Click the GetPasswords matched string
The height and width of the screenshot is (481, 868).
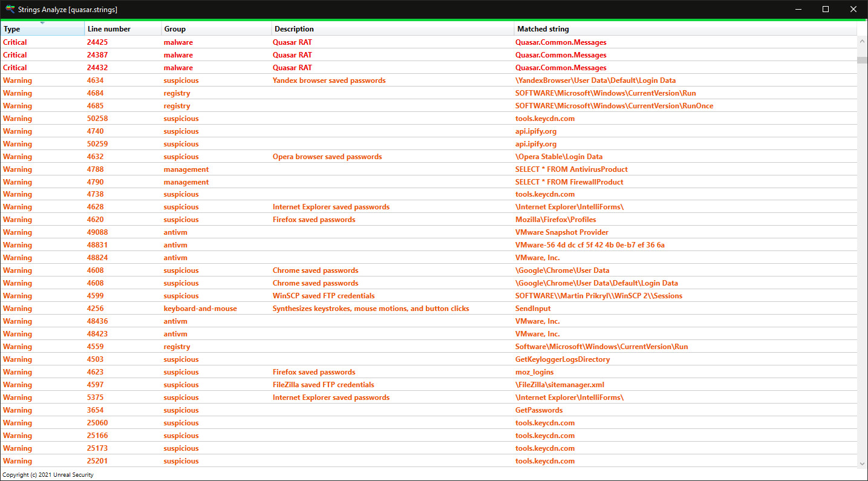point(539,410)
